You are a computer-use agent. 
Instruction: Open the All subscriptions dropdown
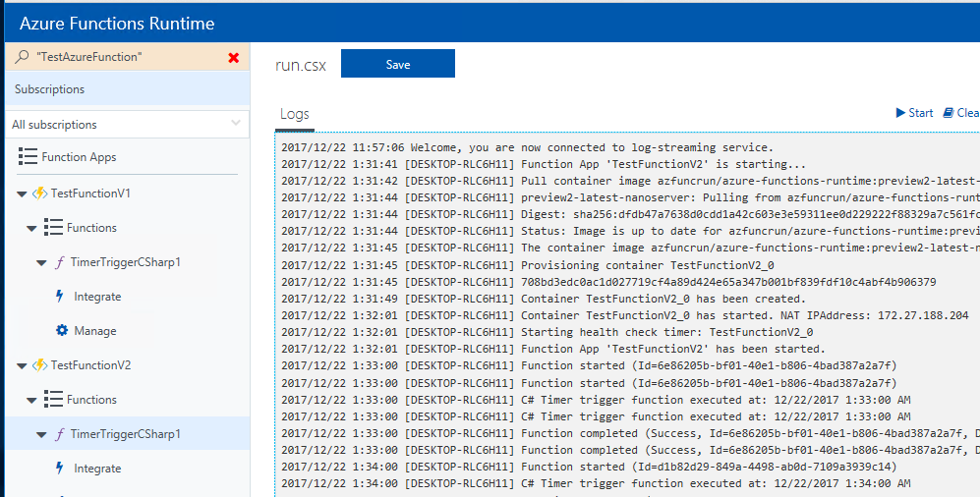(128, 124)
